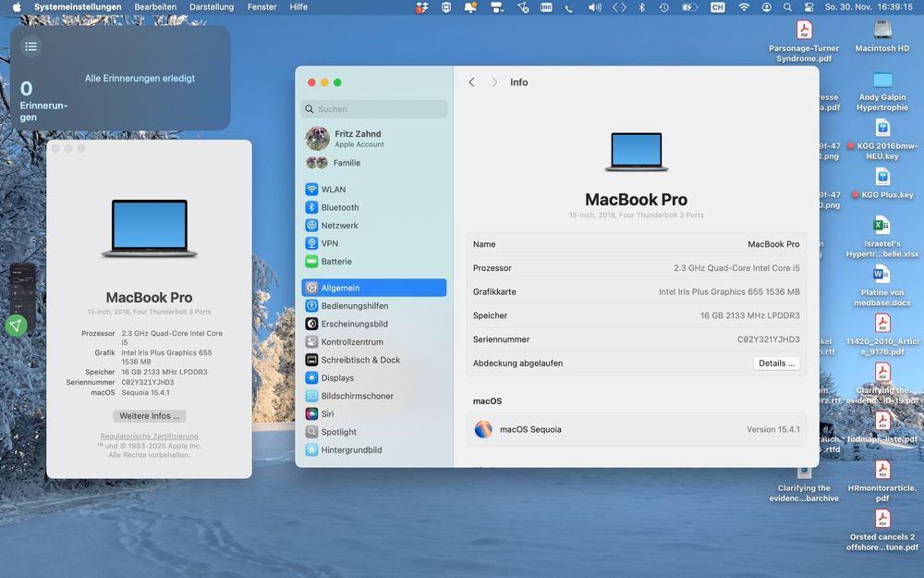
Task: Open the Macintosh HD desktop icon
Action: click(x=882, y=37)
